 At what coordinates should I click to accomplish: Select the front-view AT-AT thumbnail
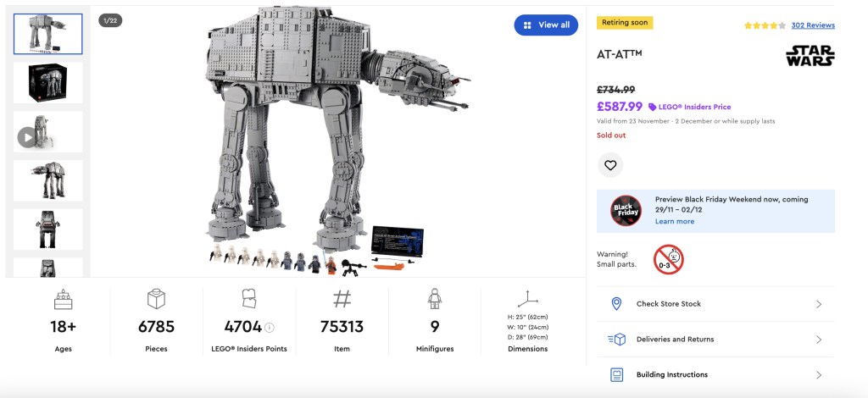(x=48, y=229)
